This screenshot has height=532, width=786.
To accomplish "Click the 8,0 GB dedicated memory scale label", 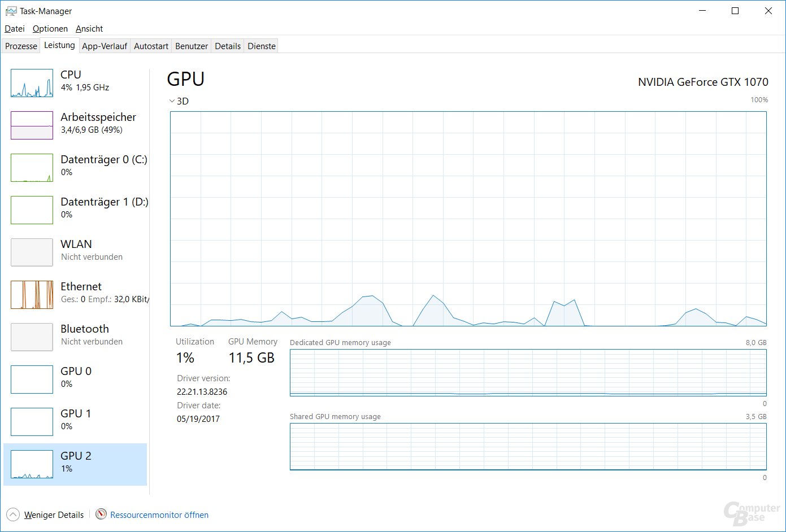I will [756, 342].
